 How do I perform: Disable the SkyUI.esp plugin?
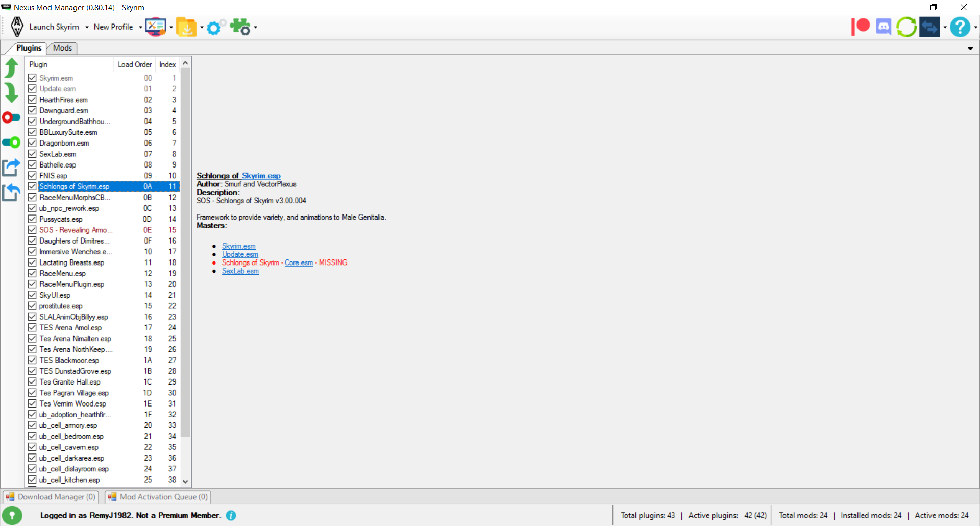[32, 295]
